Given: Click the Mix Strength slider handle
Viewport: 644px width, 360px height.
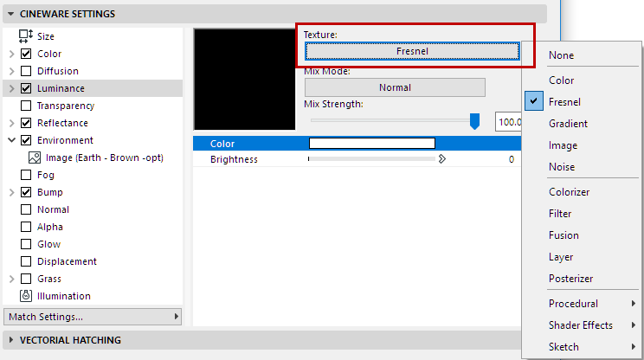Looking at the screenshot, I should 474,121.
